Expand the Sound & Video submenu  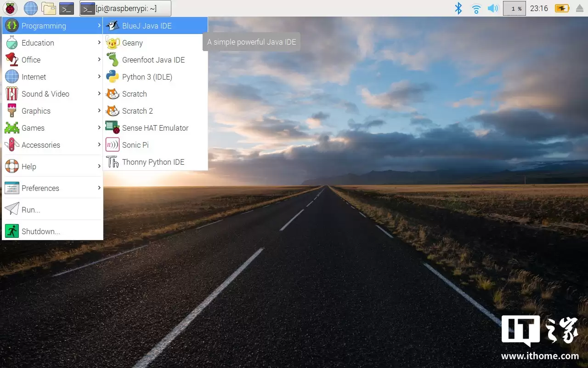pos(45,94)
